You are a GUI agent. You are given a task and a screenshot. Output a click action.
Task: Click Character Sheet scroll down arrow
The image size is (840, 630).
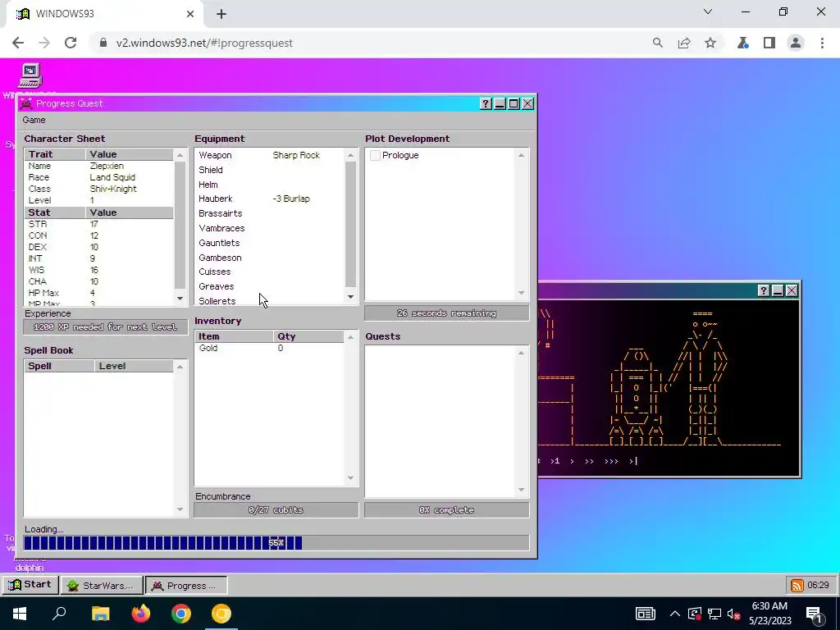tap(180, 299)
